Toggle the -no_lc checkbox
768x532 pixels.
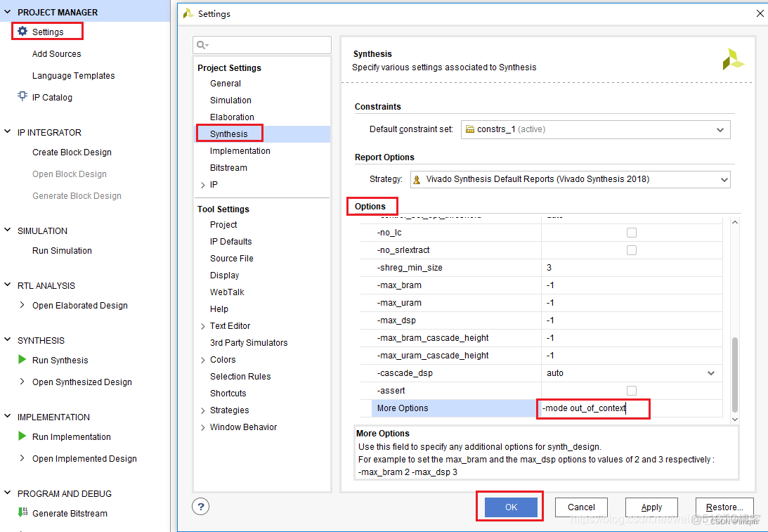pos(632,233)
